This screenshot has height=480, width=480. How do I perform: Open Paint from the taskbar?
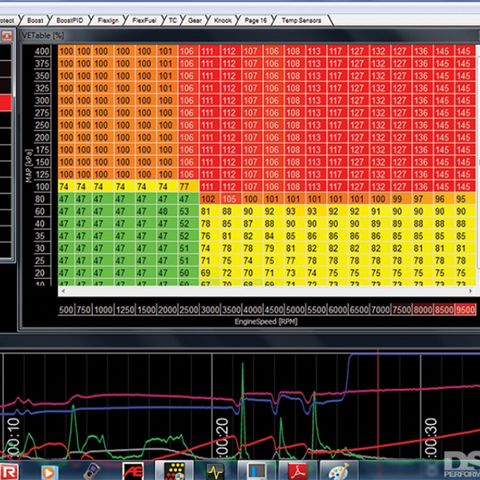pos(338,472)
